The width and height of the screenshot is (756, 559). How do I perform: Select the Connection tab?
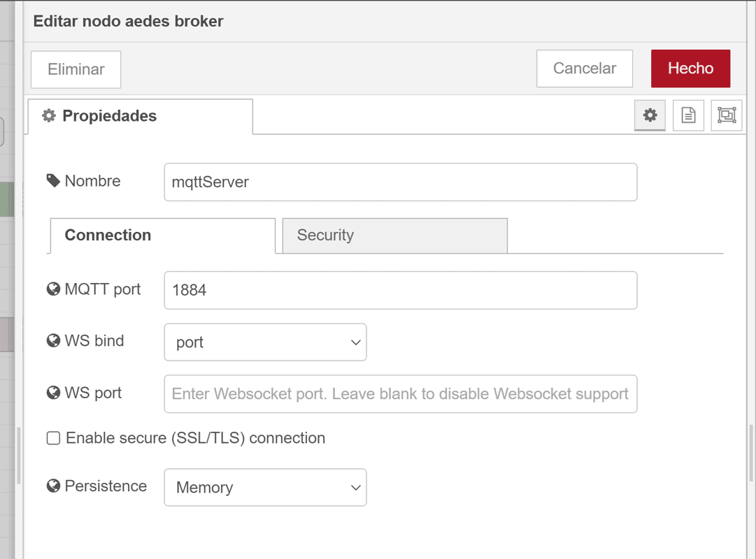pyautogui.click(x=163, y=235)
